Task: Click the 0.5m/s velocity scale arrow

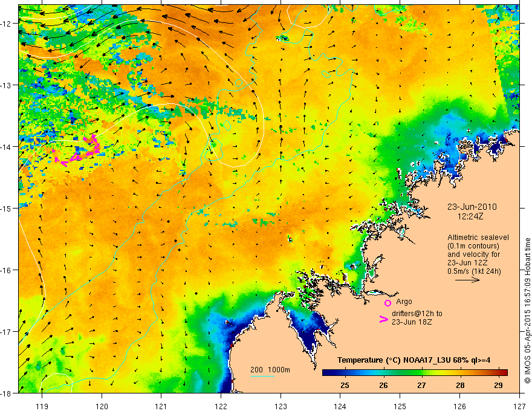Action: [467, 280]
